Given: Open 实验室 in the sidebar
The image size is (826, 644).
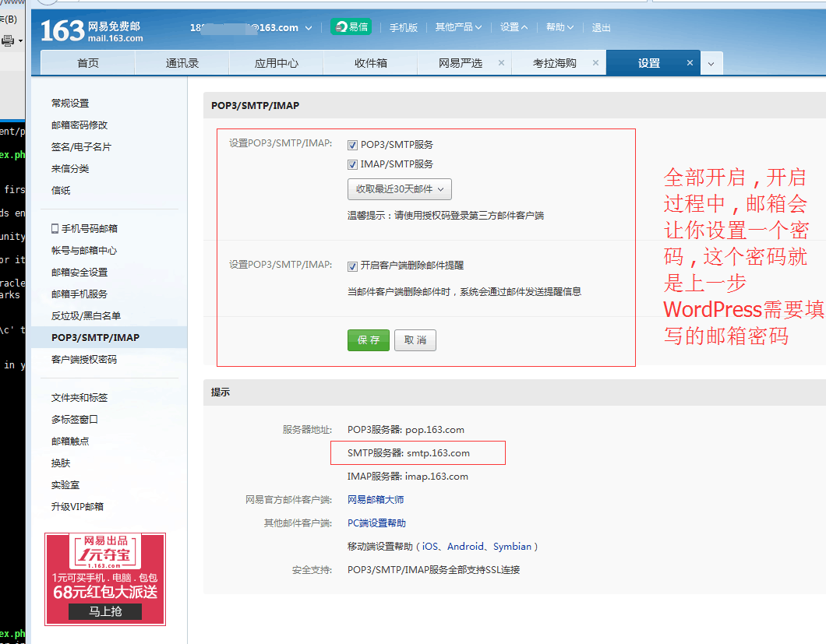Looking at the screenshot, I should (65, 485).
